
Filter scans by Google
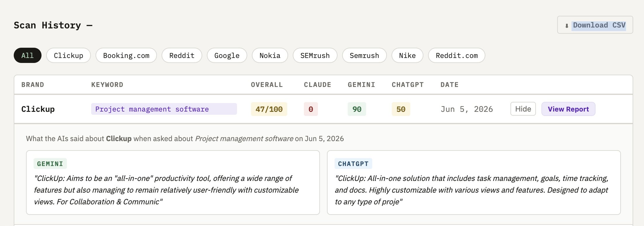227,55
